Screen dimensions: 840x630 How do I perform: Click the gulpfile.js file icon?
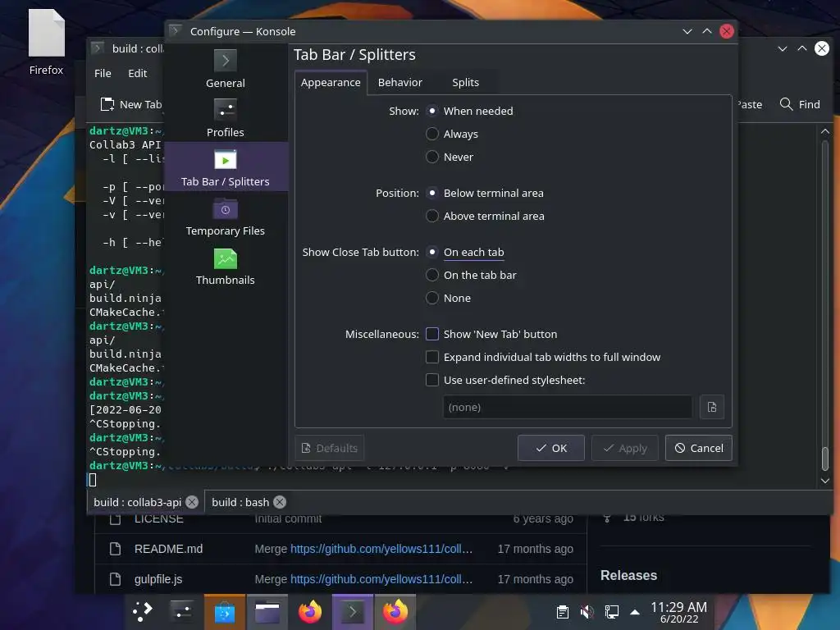(x=115, y=579)
